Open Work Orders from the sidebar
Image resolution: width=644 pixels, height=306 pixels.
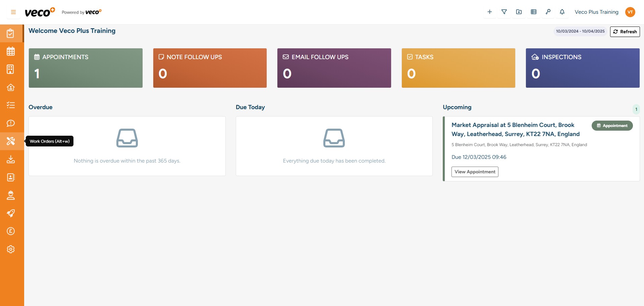pos(11,141)
